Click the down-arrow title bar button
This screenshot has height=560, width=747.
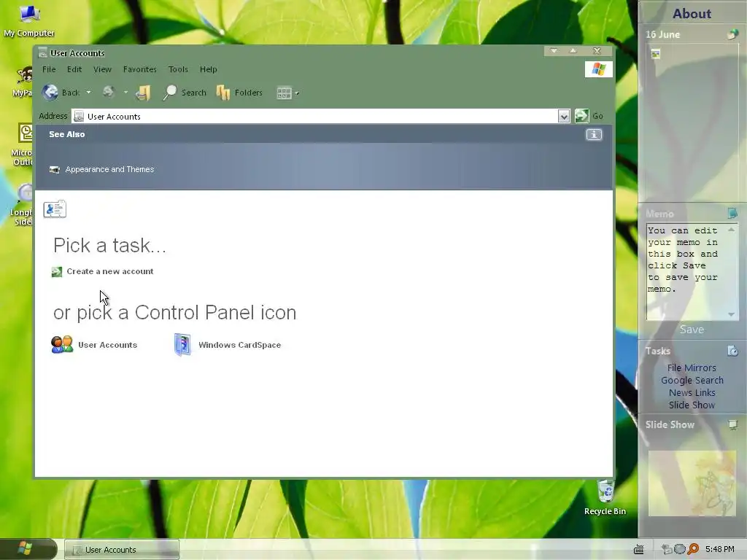(554, 50)
